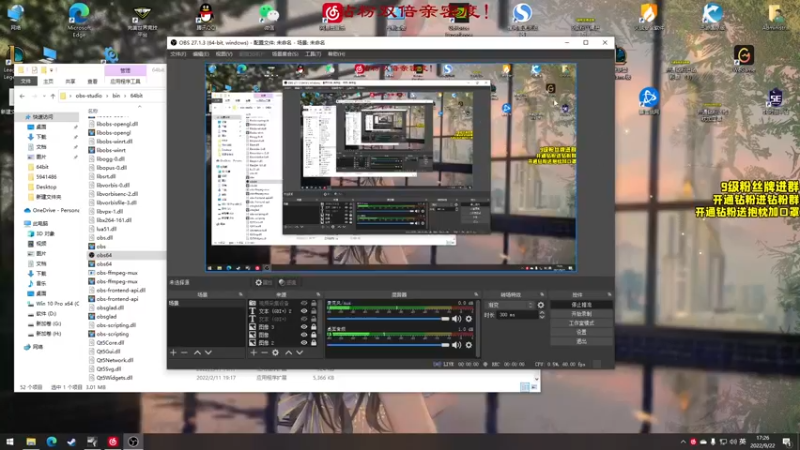800x450 pixels.
Task: Move source down in Sources panel
Action: point(299,353)
